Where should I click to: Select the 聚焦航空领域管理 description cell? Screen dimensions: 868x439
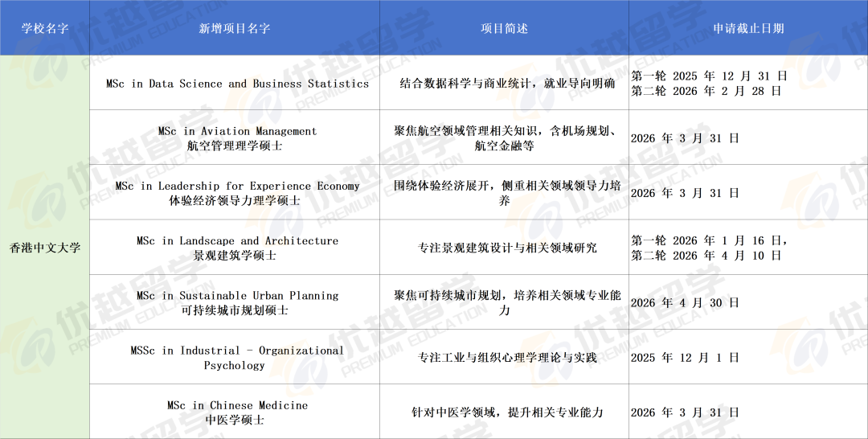[x=505, y=138]
